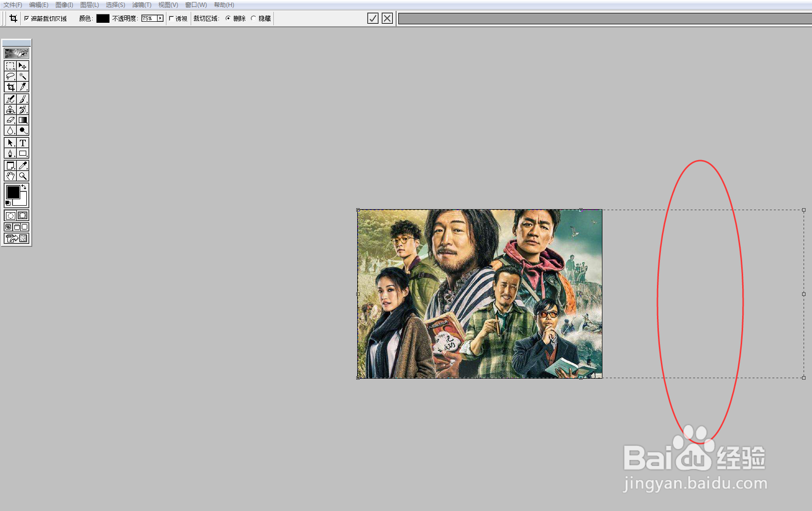The width and height of the screenshot is (812, 511).
Task: Select the Airbrush tool
Action: 10,99
